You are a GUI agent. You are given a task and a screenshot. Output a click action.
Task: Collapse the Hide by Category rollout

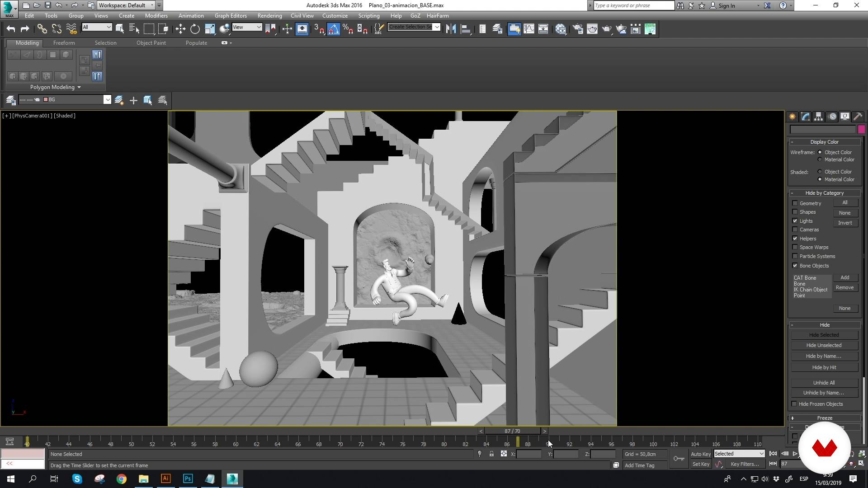[x=825, y=193]
